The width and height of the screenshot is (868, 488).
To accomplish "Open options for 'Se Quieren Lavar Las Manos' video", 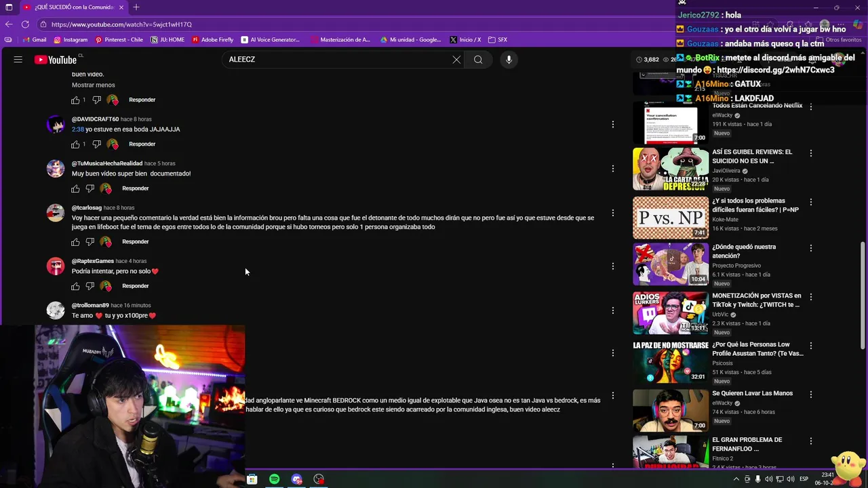I will click(810, 394).
